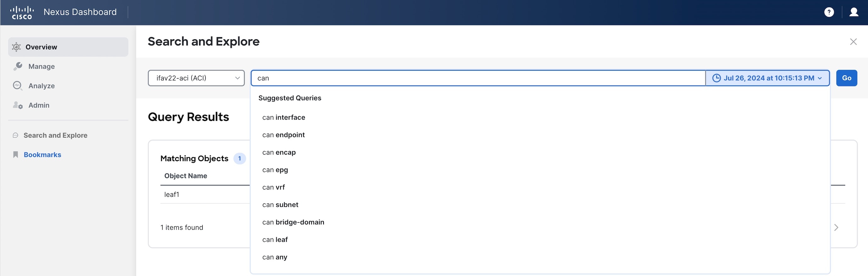Viewport: 868px width, 276px height.
Task: Click the blue Go button
Action: 846,78
